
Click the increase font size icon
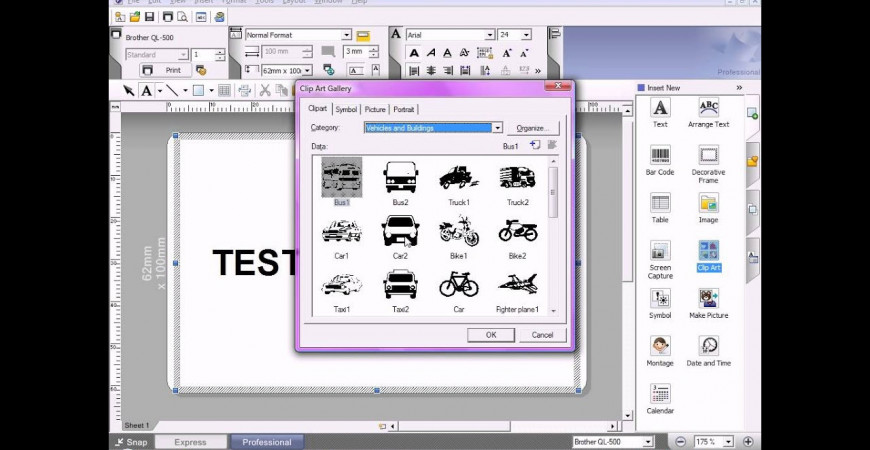(x=507, y=53)
